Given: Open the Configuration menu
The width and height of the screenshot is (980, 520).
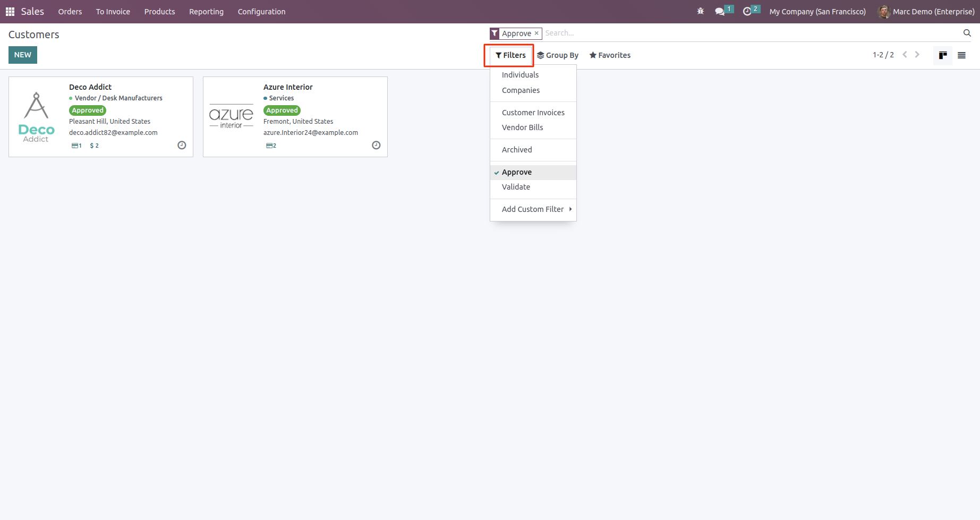Looking at the screenshot, I should [262, 12].
